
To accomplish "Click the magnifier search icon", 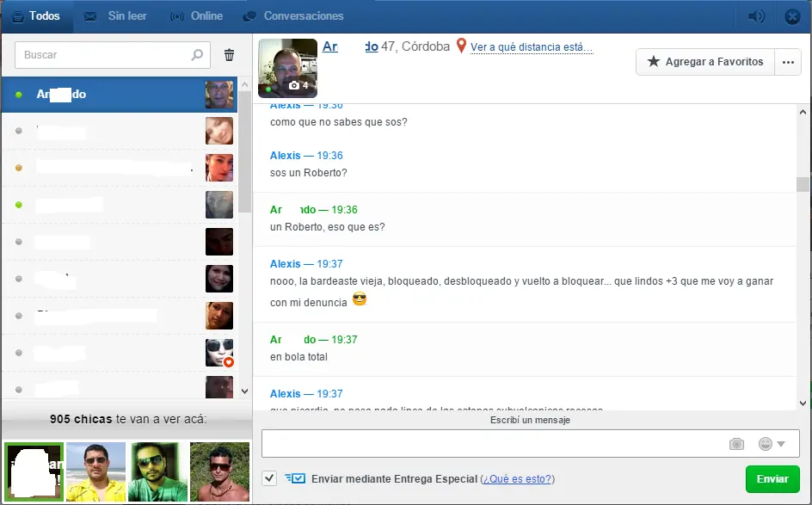I will 197,55.
